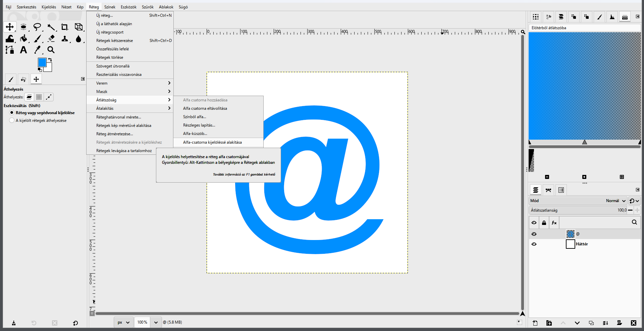Swap foreground and background colors
644x331 pixels.
[x=50, y=60]
